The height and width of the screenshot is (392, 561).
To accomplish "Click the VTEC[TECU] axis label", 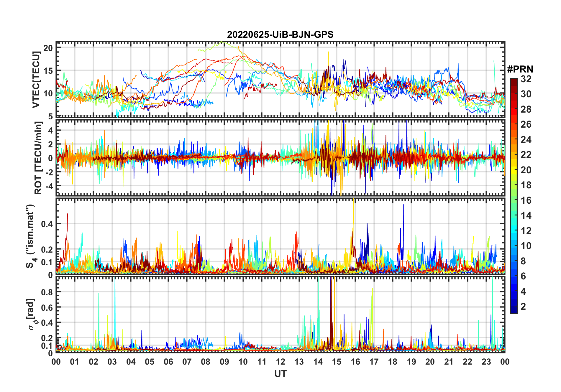I will tap(36, 80).
